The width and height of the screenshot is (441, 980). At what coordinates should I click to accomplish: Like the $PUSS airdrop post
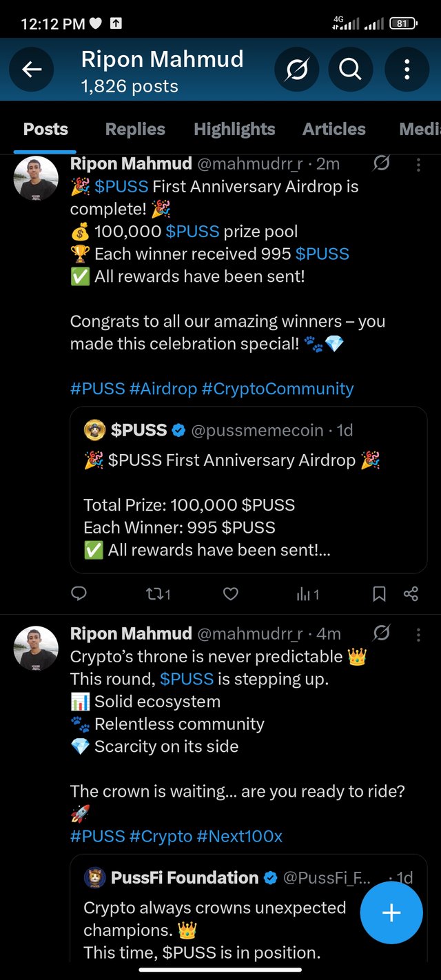231,593
